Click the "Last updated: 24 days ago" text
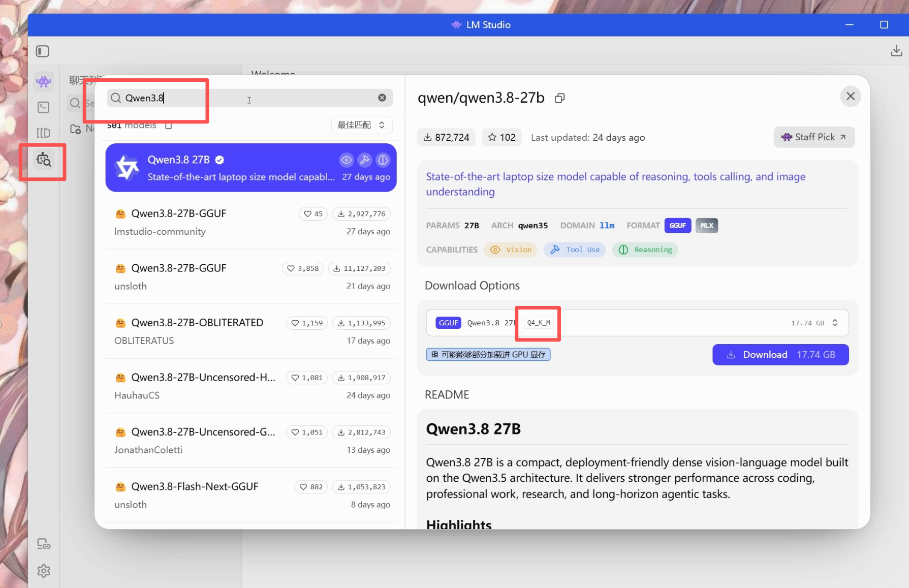 (x=588, y=138)
